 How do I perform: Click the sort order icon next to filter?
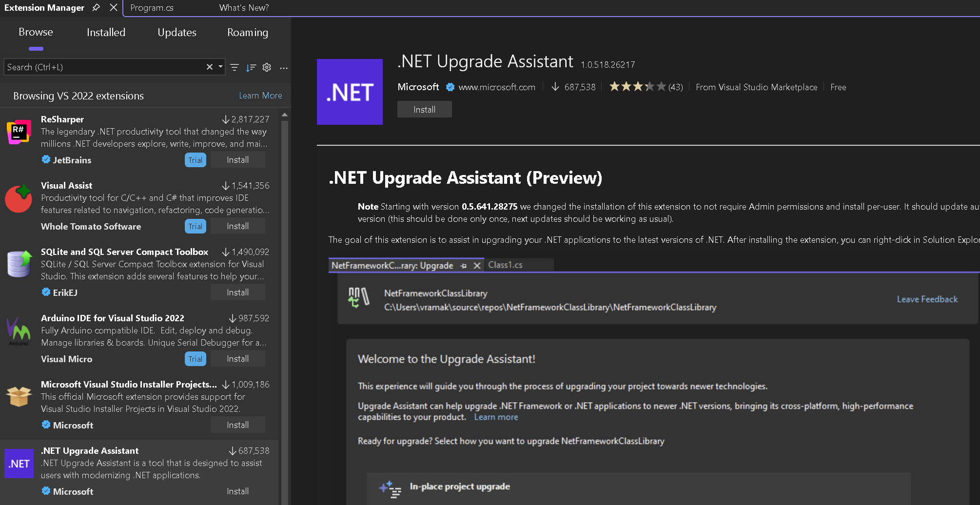tap(251, 67)
